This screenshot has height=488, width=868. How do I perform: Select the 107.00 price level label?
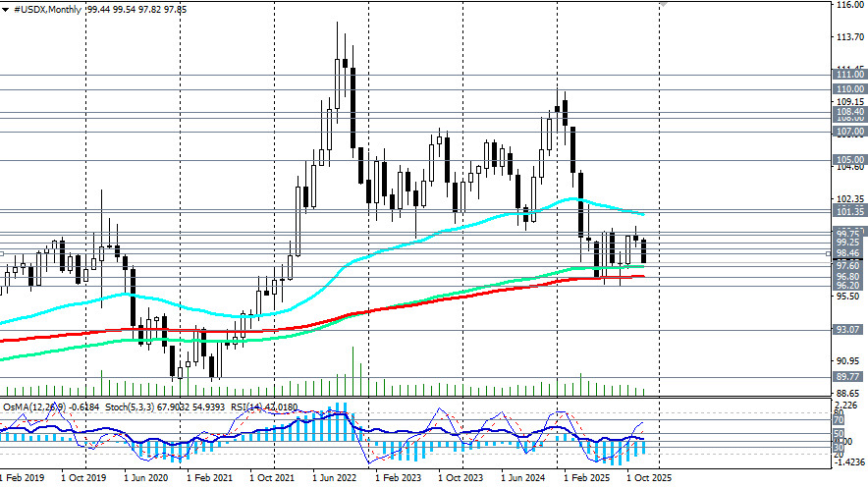[849, 132]
